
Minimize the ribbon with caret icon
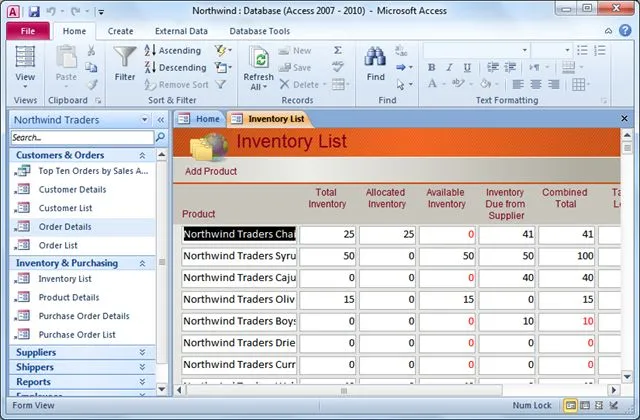(x=608, y=31)
